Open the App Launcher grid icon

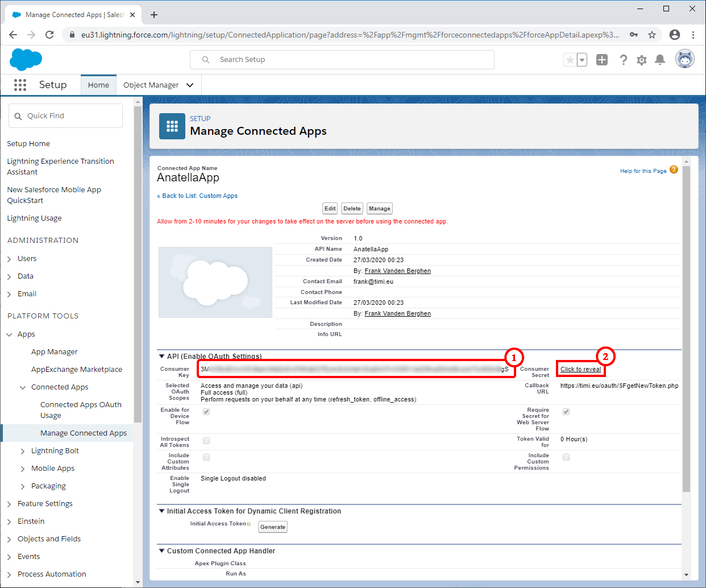click(20, 85)
